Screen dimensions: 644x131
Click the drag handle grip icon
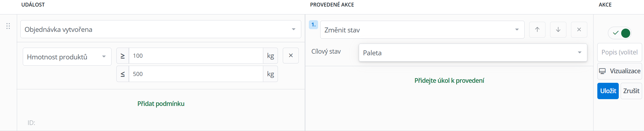click(8, 26)
